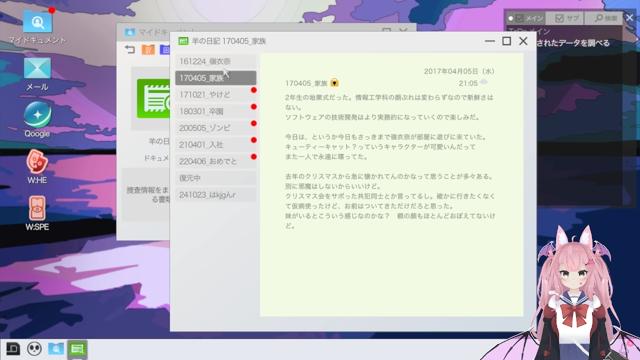Select the 171021_やけど diary entry
640x360 pixels.
click(x=216, y=95)
